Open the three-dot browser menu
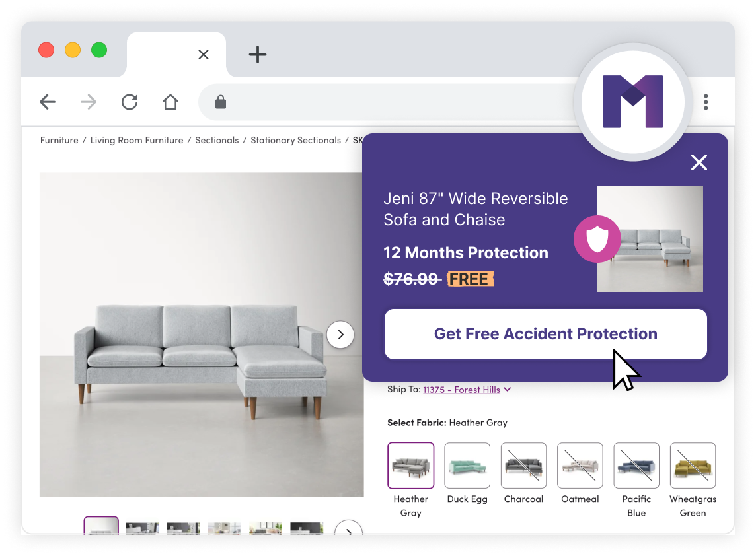 [706, 102]
